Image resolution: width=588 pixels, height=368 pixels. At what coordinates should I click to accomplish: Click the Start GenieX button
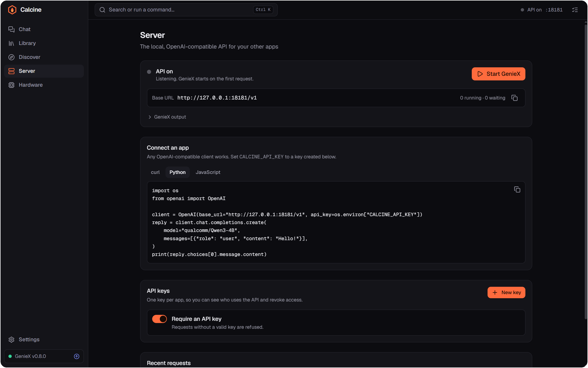pyautogui.click(x=498, y=74)
